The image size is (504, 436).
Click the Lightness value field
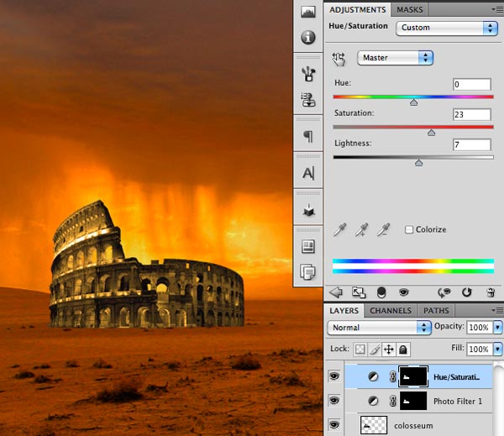point(472,144)
